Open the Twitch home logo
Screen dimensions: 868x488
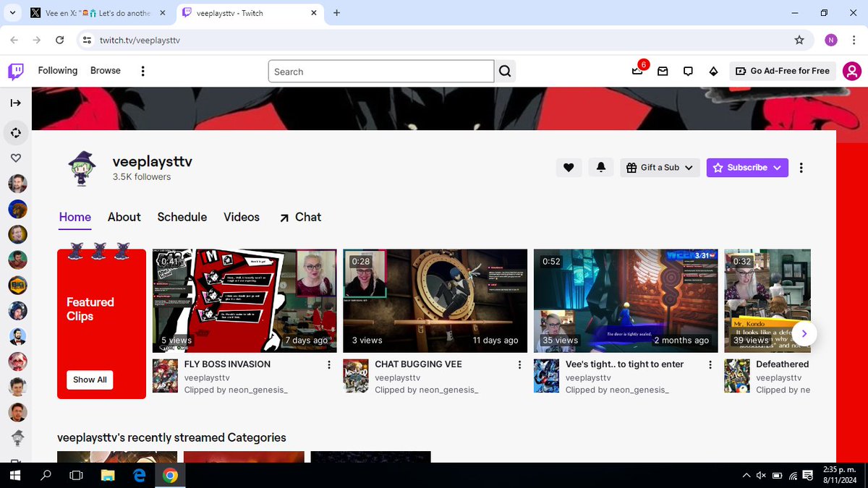click(x=16, y=71)
